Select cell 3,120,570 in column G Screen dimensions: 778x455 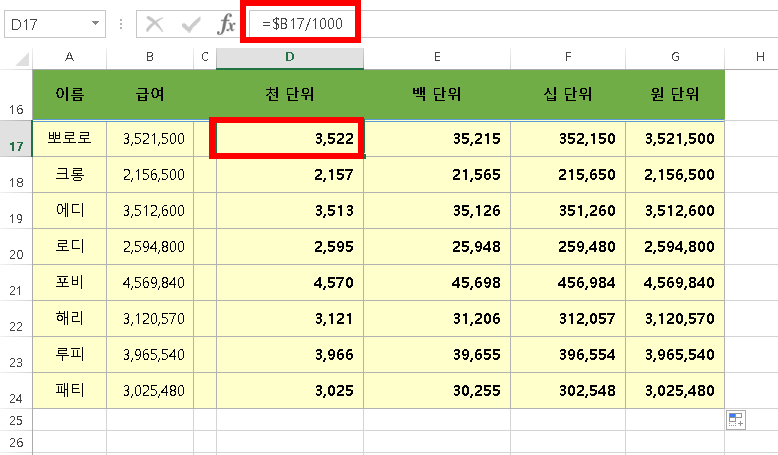[x=675, y=319]
